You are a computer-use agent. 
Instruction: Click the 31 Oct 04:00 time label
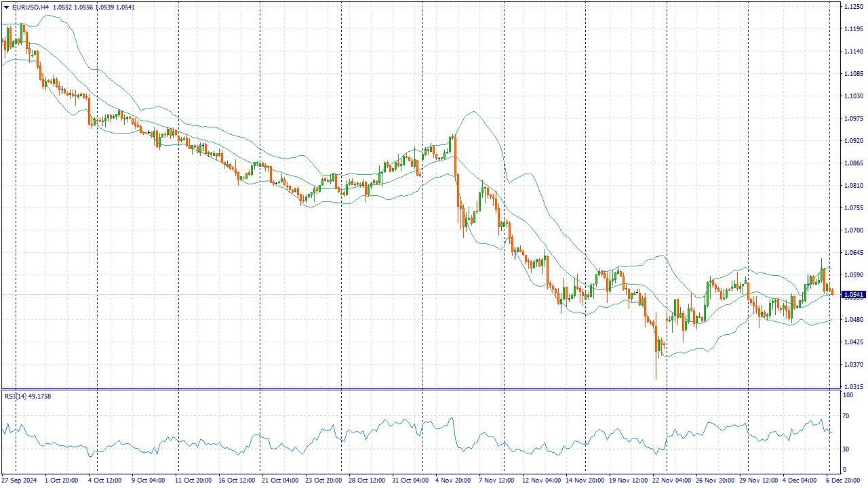pyautogui.click(x=410, y=480)
